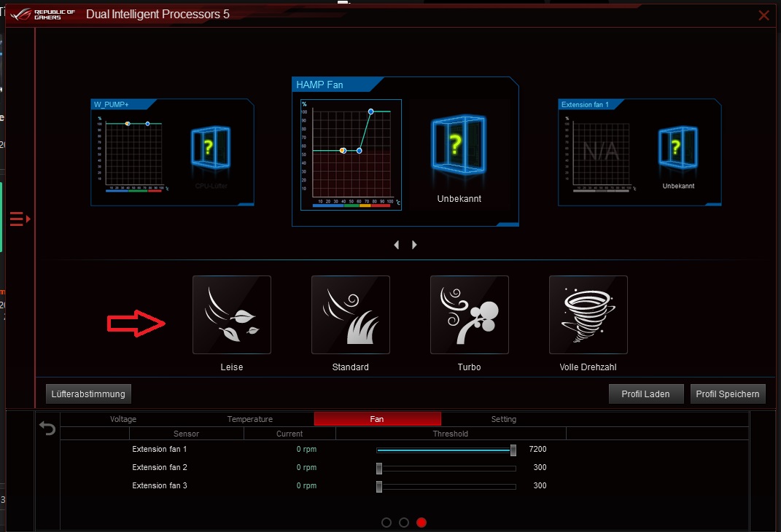Click the HAMP Fan card title
781x532 pixels.
(x=319, y=85)
